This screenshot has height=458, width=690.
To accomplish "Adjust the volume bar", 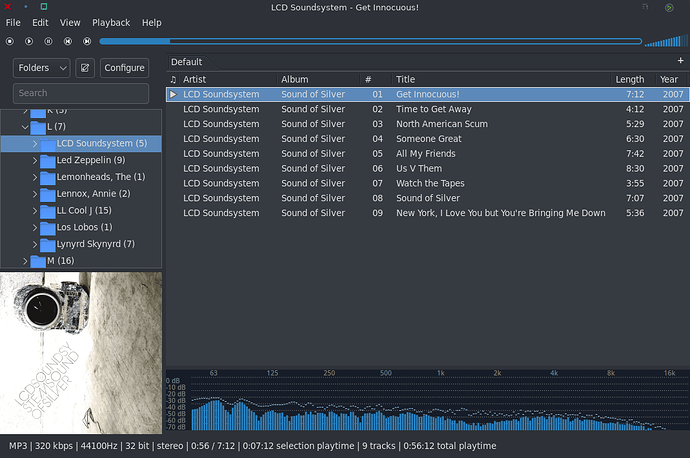I will tap(664, 41).
